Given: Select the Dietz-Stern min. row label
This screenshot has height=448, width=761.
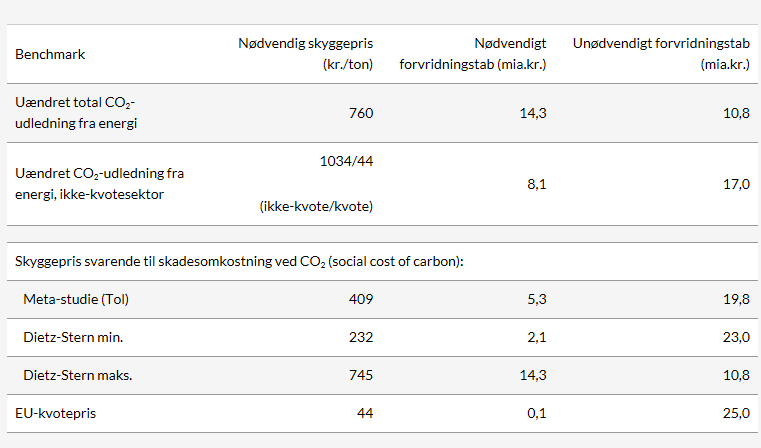Looking at the screenshot, I should point(73,337).
